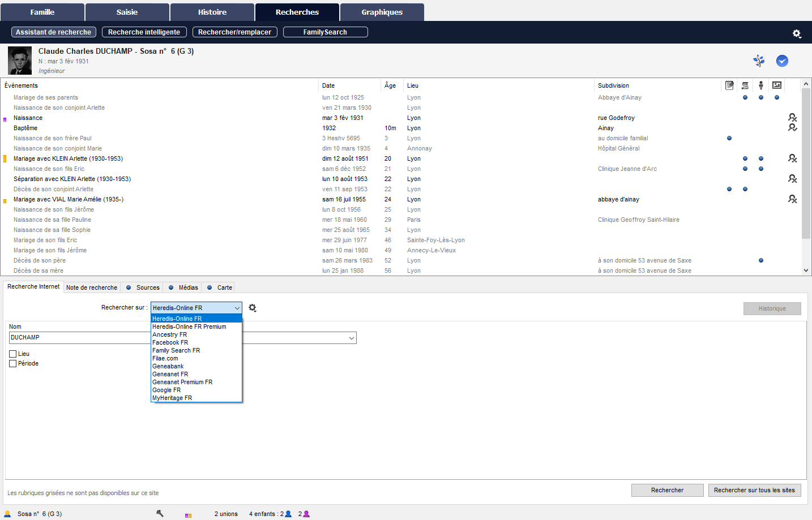Viewport: 812px width, 520px height.
Task: Select Geneanet FR in the list
Action: pos(196,374)
